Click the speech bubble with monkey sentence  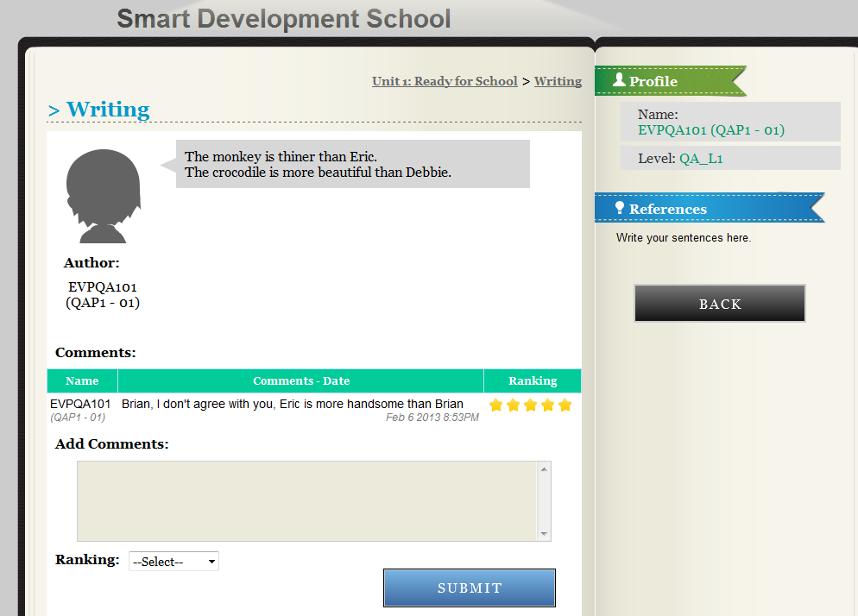[352, 164]
